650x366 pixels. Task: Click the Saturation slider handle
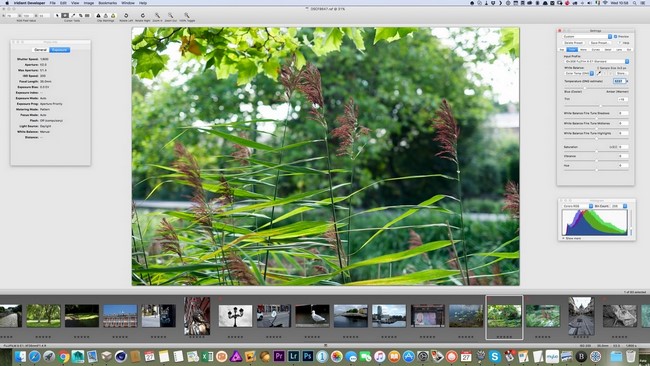tap(597, 151)
